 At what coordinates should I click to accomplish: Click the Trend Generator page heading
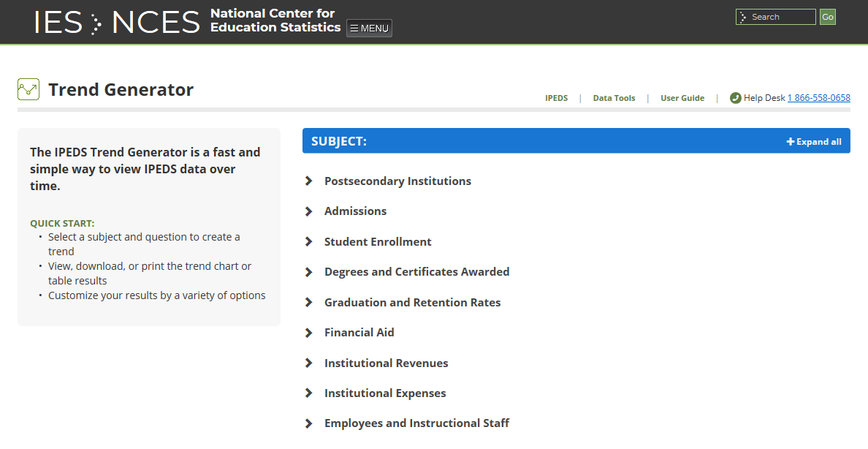tap(121, 89)
